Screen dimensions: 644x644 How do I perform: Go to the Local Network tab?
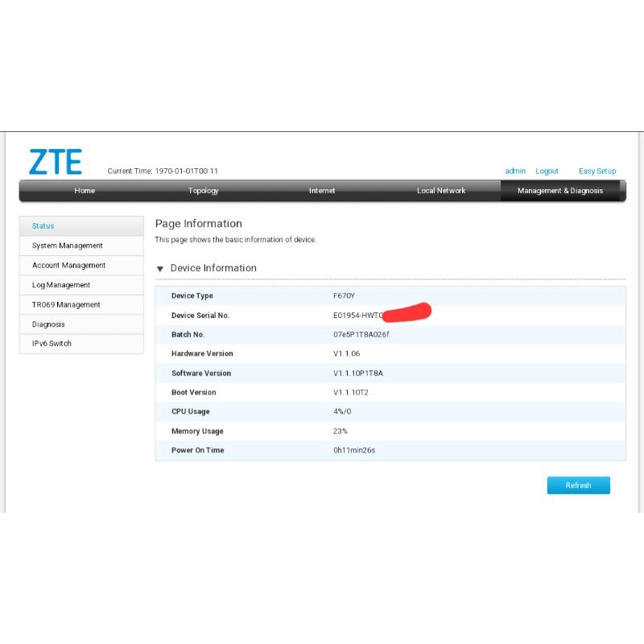coord(441,191)
